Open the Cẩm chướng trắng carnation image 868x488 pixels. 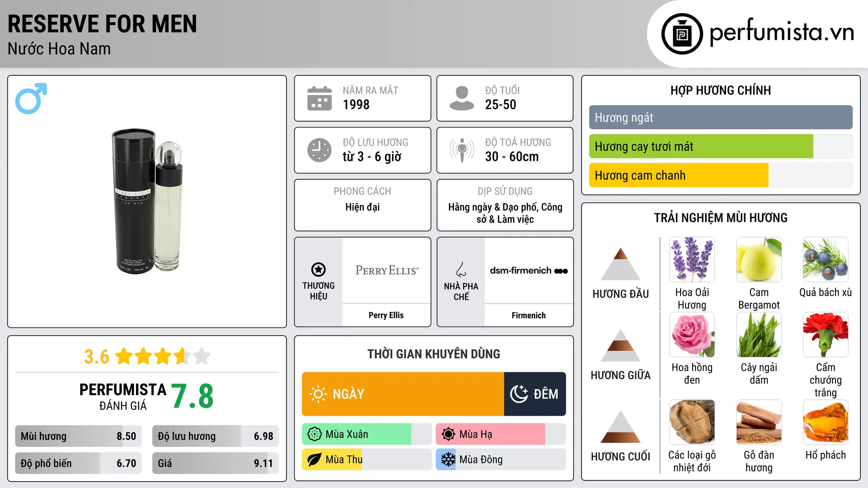[x=826, y=335]
